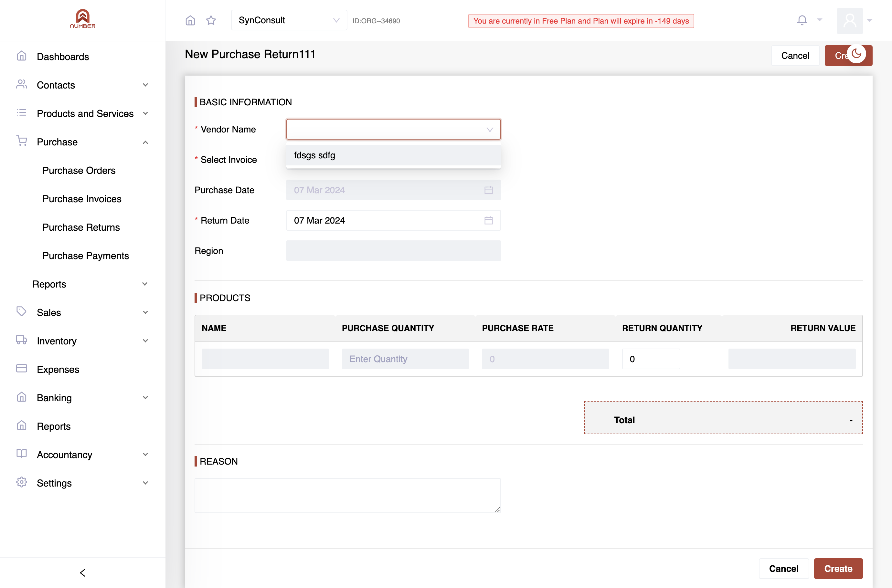Open Purchase Returns in sidebar
Viewport: 892px width, 588px height.
coord(81,228)
